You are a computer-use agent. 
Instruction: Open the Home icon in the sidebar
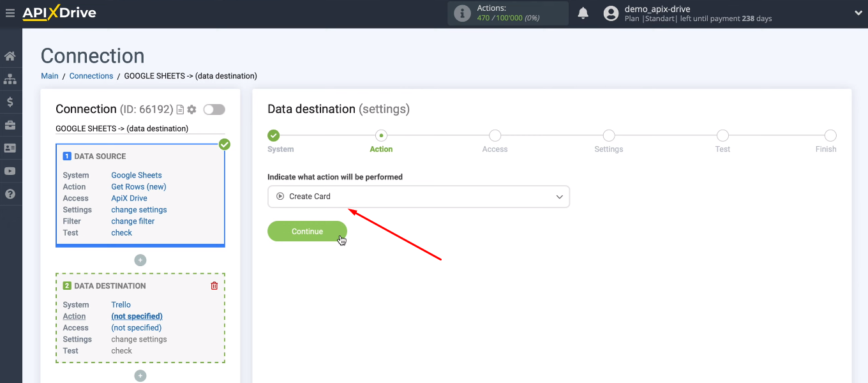click(10, 56)
